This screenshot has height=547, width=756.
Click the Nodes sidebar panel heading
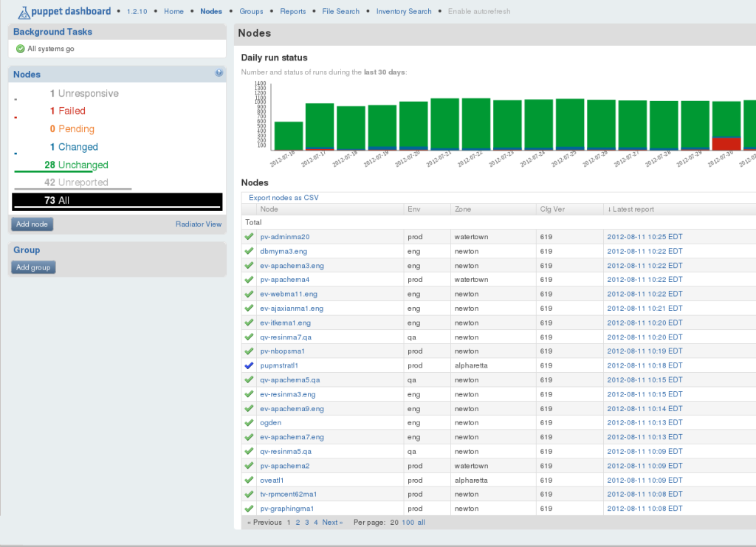tap(27, 75)
